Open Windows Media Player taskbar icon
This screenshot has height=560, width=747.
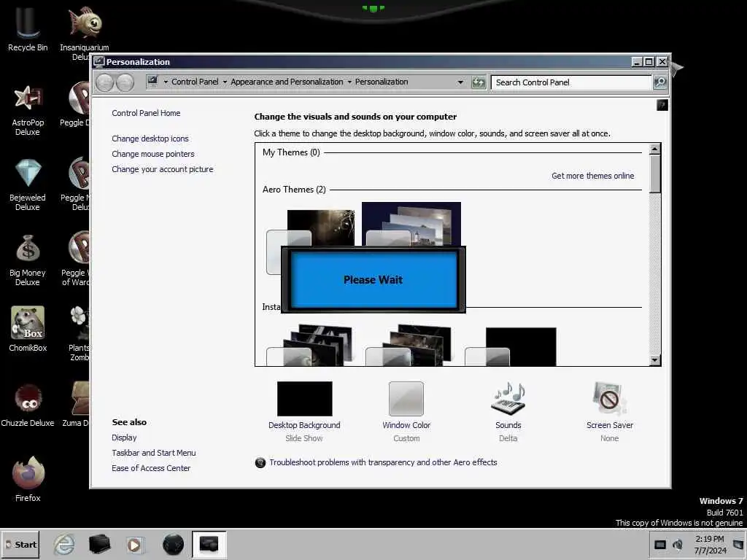(134, 545)
